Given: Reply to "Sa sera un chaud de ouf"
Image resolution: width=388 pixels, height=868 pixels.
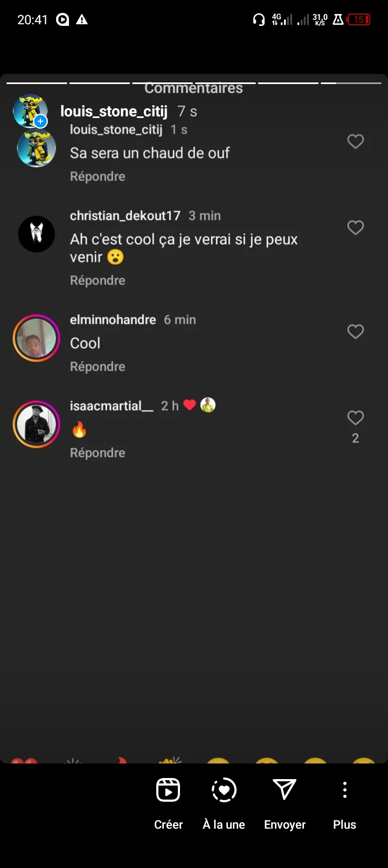Looking at the screenshot, I should tap(98, 177).
